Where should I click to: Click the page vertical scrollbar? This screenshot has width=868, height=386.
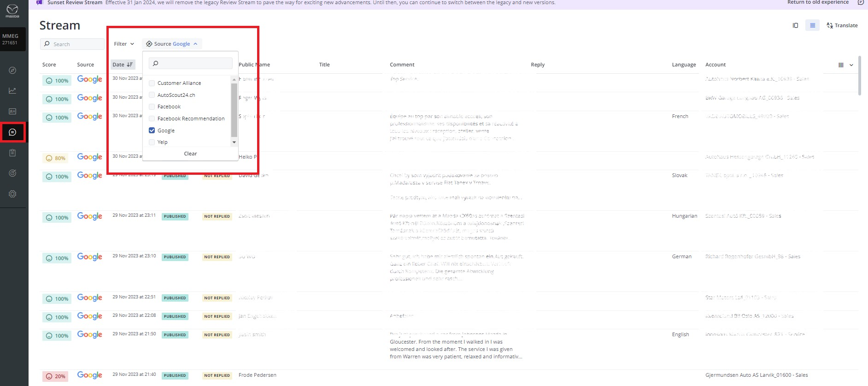(860, 76)
